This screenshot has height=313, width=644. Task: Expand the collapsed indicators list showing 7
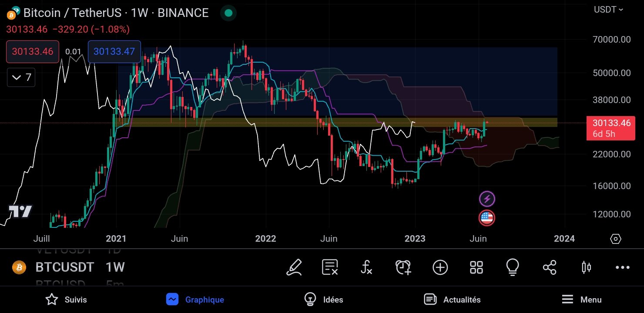tap(21, 78)
